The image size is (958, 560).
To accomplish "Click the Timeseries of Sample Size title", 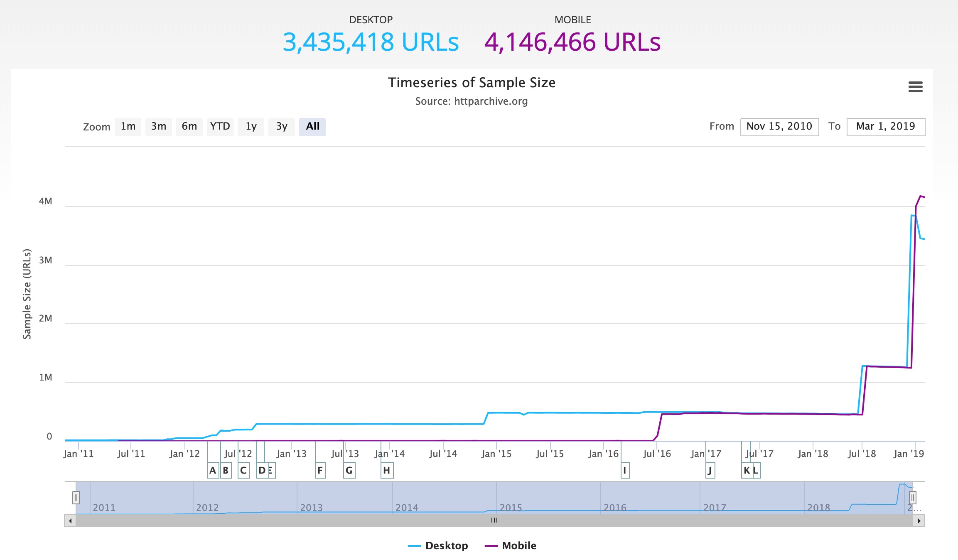I will click(472, 83).
